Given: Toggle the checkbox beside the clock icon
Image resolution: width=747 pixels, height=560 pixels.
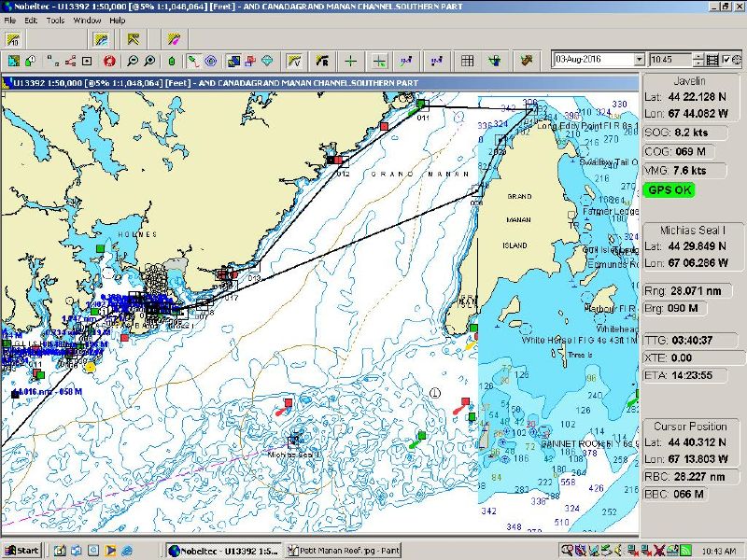Looking at the screenshot, I should point(726,60).
